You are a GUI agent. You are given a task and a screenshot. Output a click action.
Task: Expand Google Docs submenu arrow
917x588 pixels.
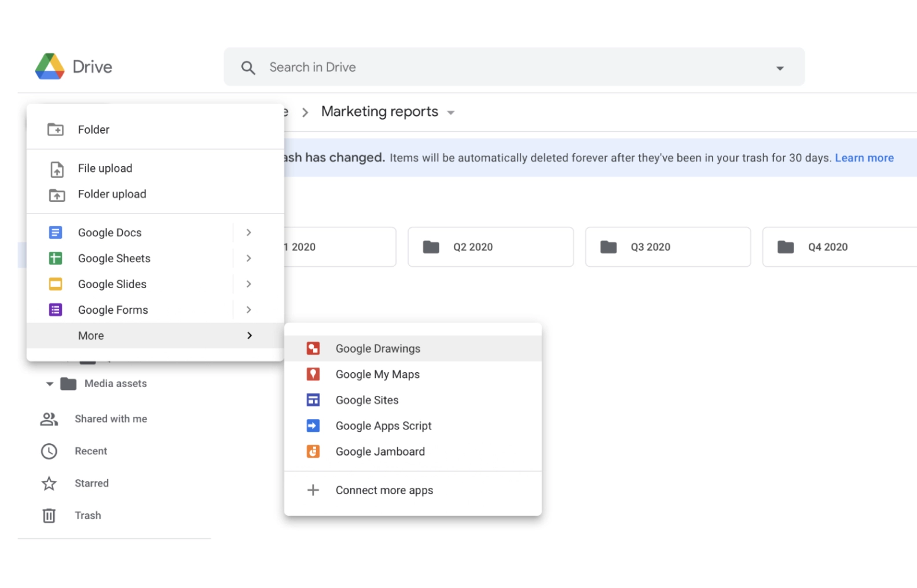coord(249,233)
